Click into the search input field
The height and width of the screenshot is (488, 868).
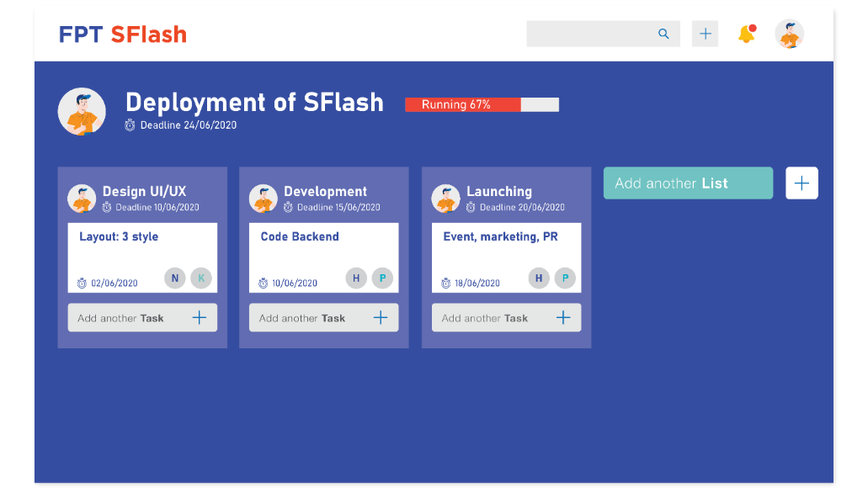(589, 34)
